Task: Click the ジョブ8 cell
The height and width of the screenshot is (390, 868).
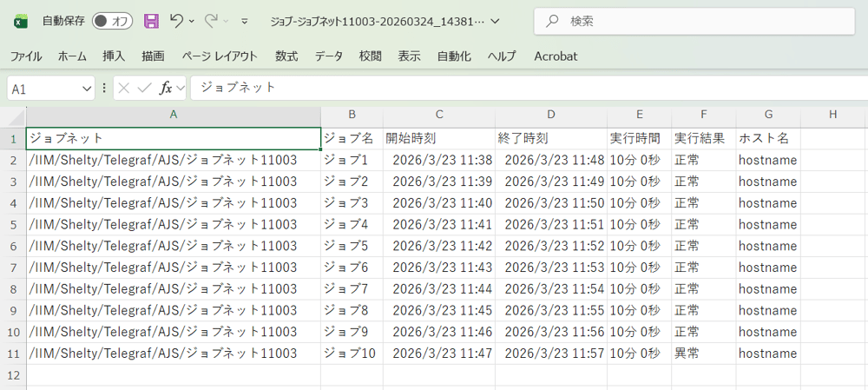Action: pyautogui.click(x=352, y=310)
